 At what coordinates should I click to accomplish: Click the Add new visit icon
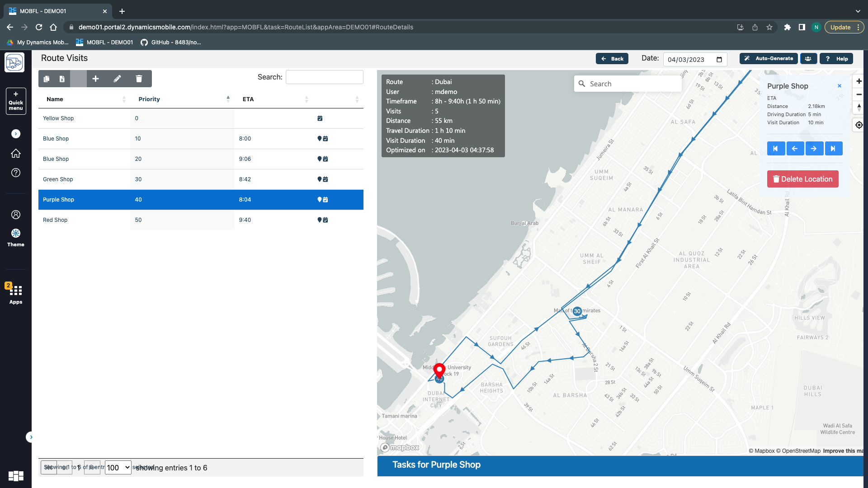[x=96, y=79]
